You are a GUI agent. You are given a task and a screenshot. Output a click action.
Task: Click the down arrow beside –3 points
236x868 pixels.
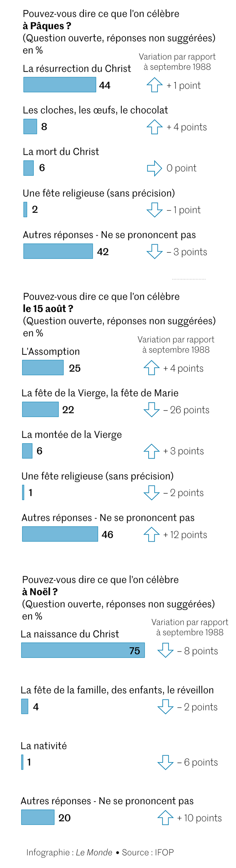pos(155,251)
